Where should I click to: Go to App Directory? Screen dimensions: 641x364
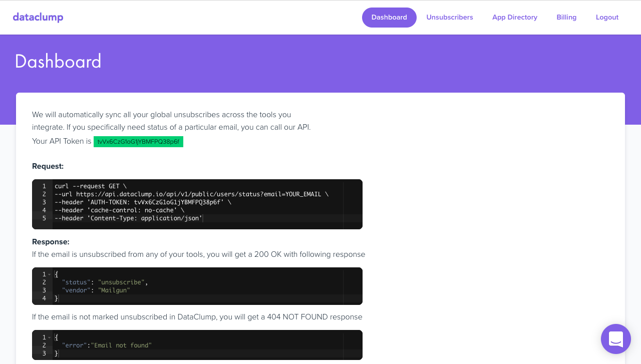point(515,18)
